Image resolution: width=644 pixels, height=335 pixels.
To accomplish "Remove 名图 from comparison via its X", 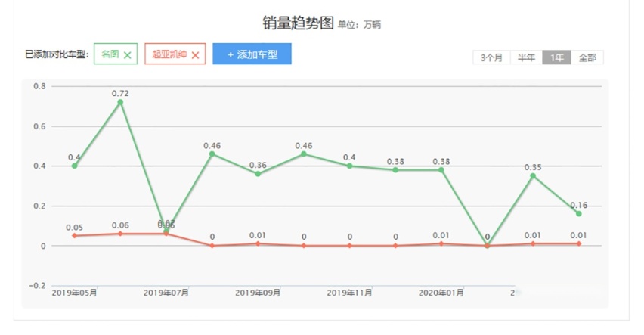I will 127,55.
